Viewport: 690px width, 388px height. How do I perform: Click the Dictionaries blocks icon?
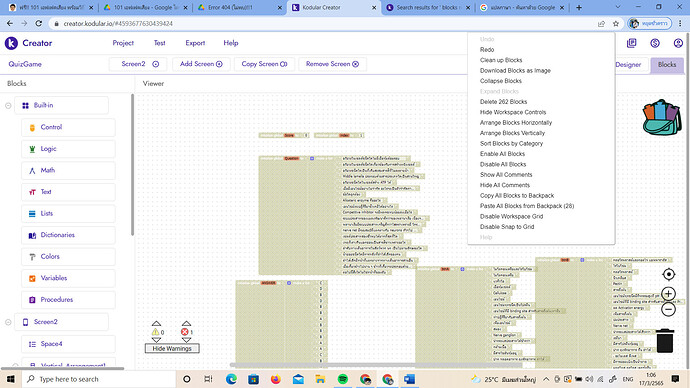32,235
